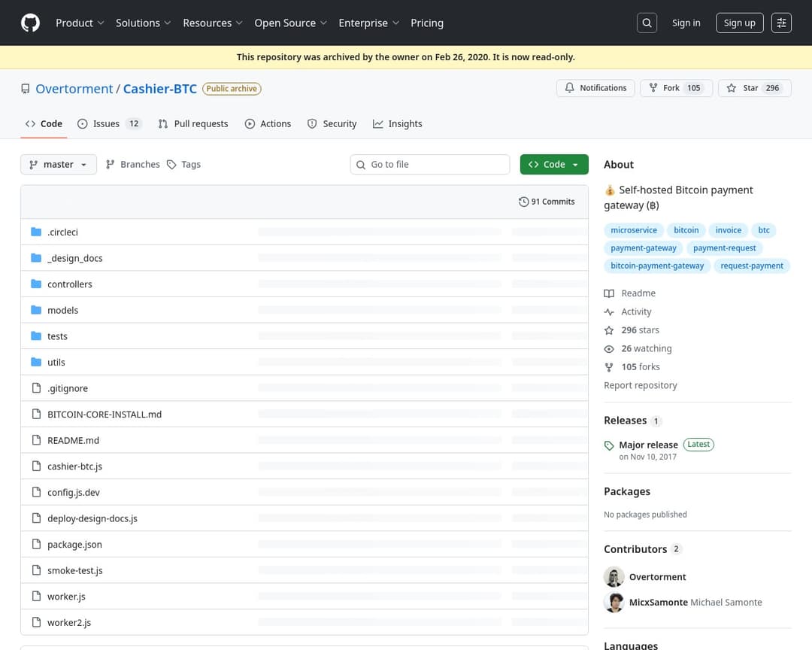Click the .circleci folder icon
Viewport: 812px width, 650px height.
point(36,232)
